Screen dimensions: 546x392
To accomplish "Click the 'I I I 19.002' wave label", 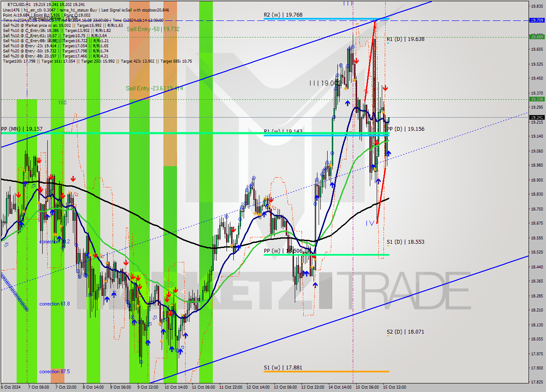I will click(x=325, y=84).
